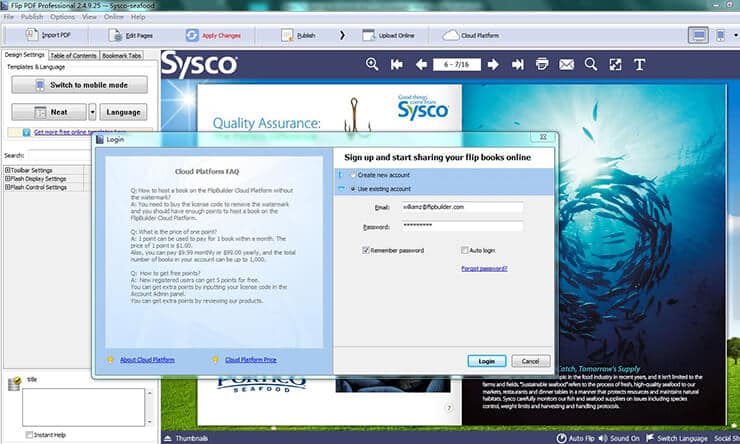Open the Help menu
Image resolution: width=740 pixels, height=444 pixels.
click(138, 17)
